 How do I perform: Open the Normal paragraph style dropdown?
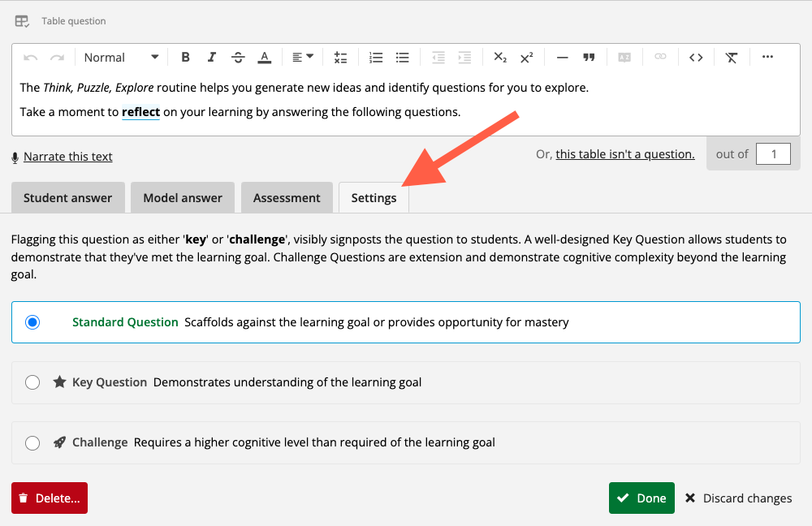point(121,57)
